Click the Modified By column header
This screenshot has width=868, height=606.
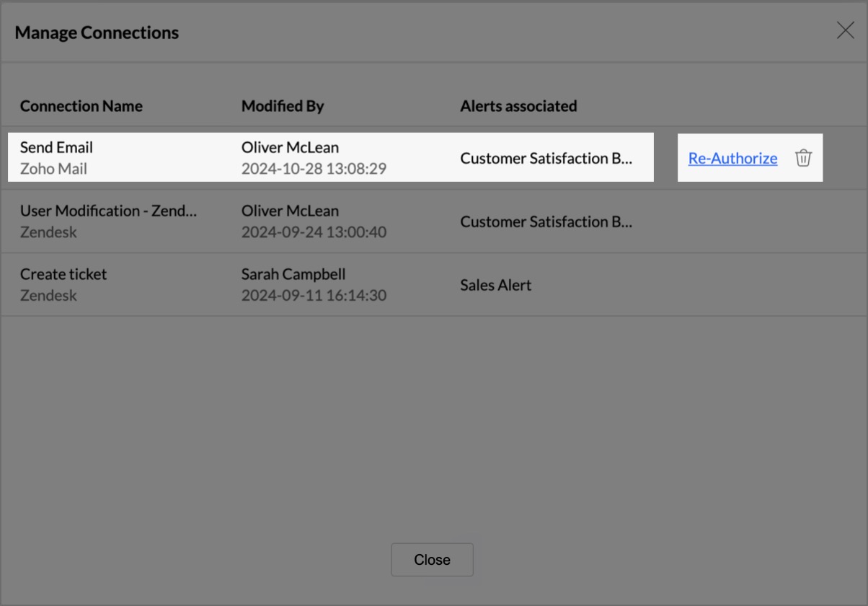(x=283, y=106)
